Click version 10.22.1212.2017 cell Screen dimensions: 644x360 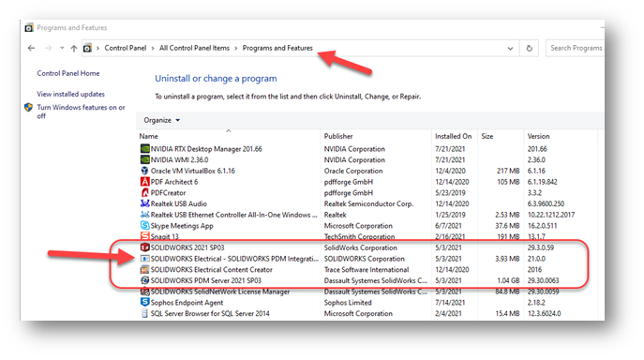click(551, 215)
